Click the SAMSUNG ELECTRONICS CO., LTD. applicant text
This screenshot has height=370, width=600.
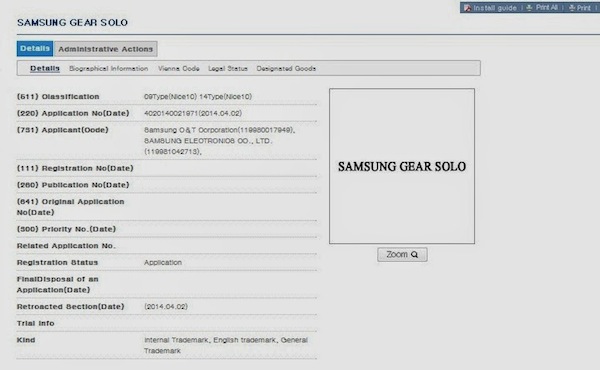[208, 146]
